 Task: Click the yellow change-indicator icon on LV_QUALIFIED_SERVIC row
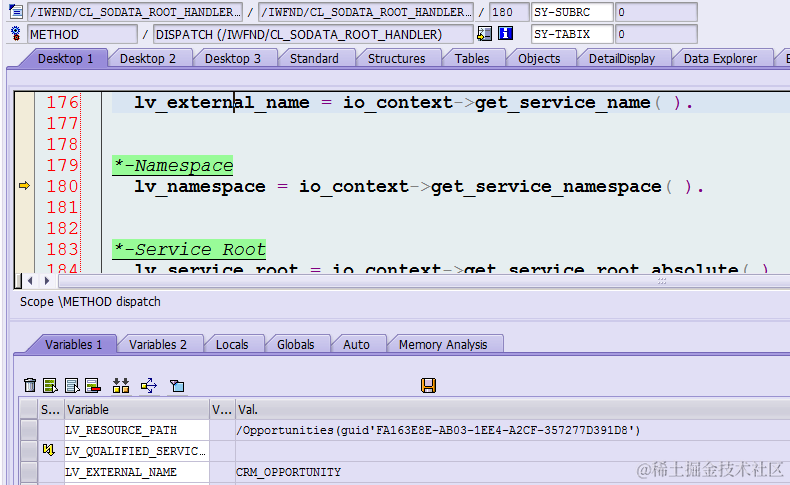pos(49,450)
